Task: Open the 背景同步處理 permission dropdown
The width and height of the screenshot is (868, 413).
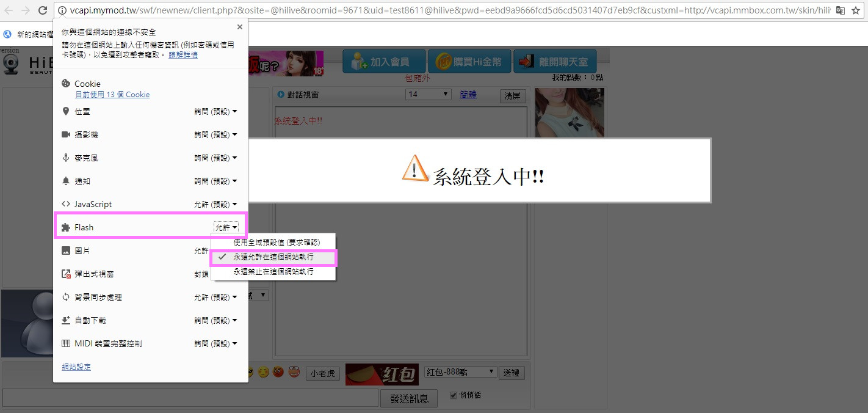Action: tap(215, 298)
